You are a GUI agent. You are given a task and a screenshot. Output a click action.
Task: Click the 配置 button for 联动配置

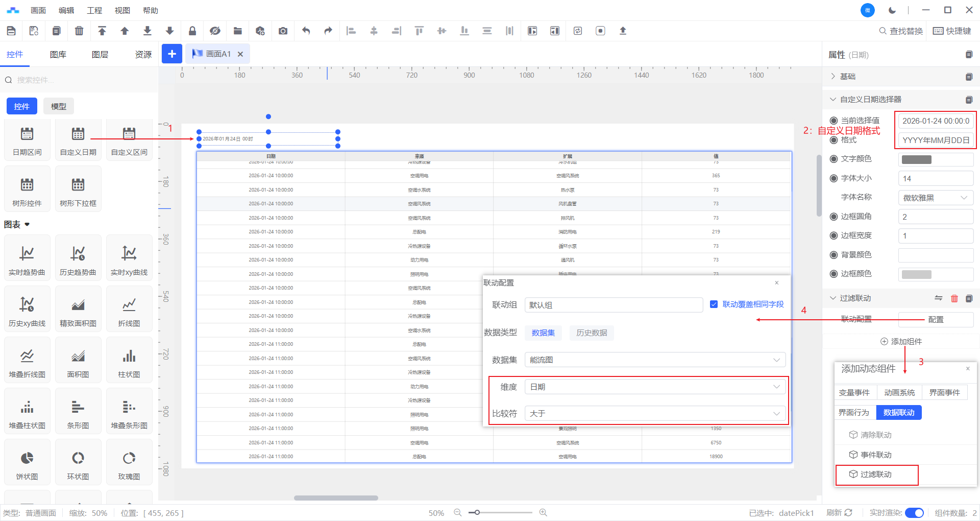[936, 320]
